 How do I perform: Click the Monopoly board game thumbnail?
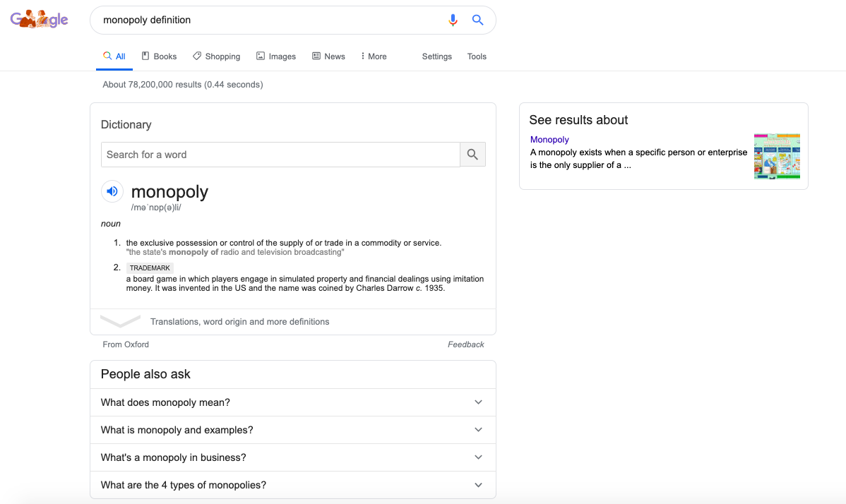pyautogui.click(x=777, y=156)
